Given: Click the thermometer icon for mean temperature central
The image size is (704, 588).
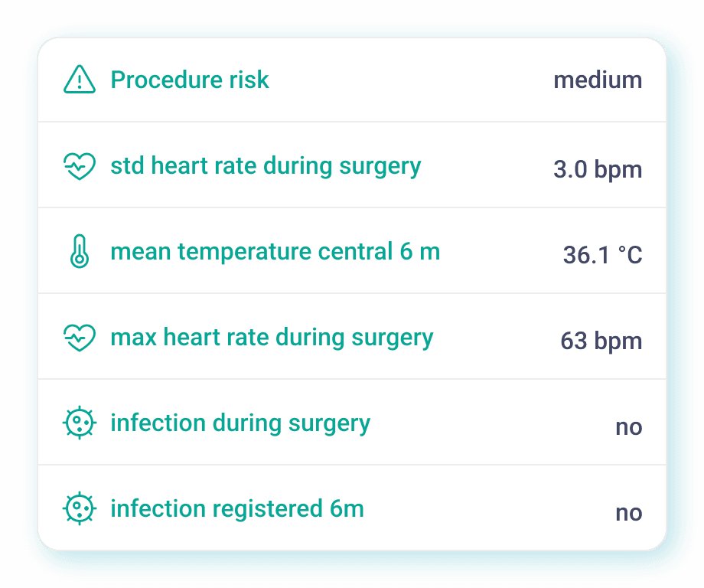Looking at the screenshot, I should tap(79, 251).
